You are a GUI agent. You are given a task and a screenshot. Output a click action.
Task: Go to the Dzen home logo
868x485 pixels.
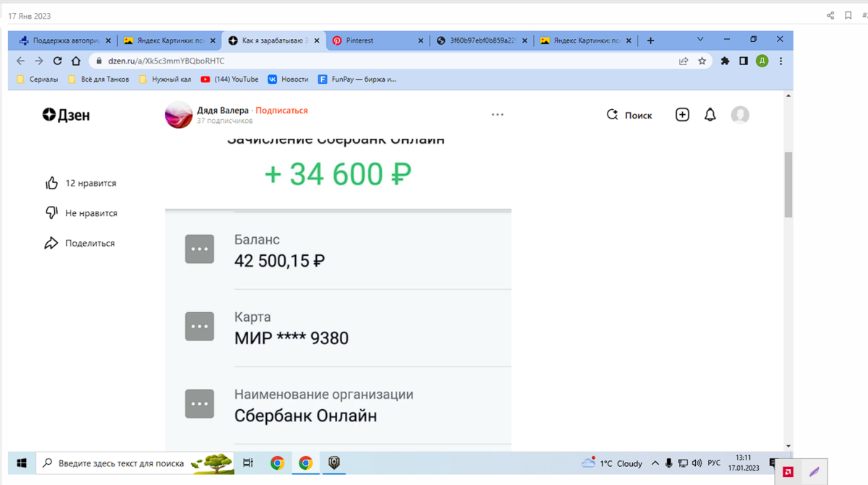pyautogui.click(x=66, y=115)
